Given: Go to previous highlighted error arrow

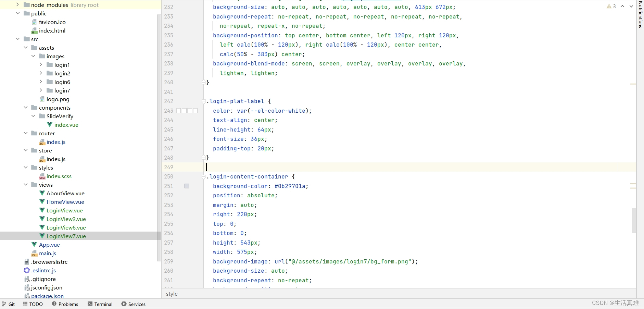Looking at the screenshot, I should tap(622, 6).
